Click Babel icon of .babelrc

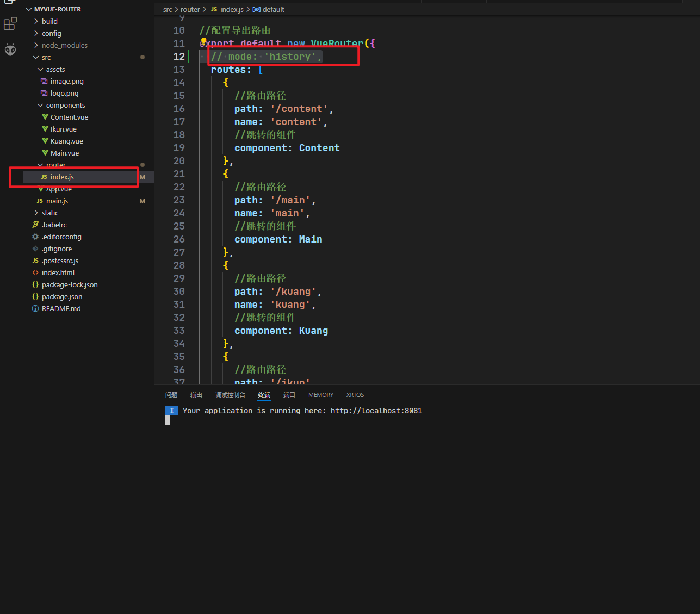pyautogui.click(x=36, y=225)
